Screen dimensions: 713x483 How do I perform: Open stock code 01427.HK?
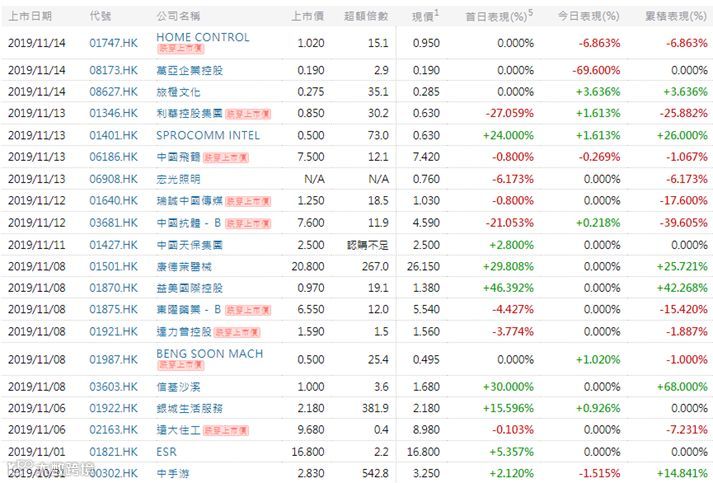tap(114, 245)
